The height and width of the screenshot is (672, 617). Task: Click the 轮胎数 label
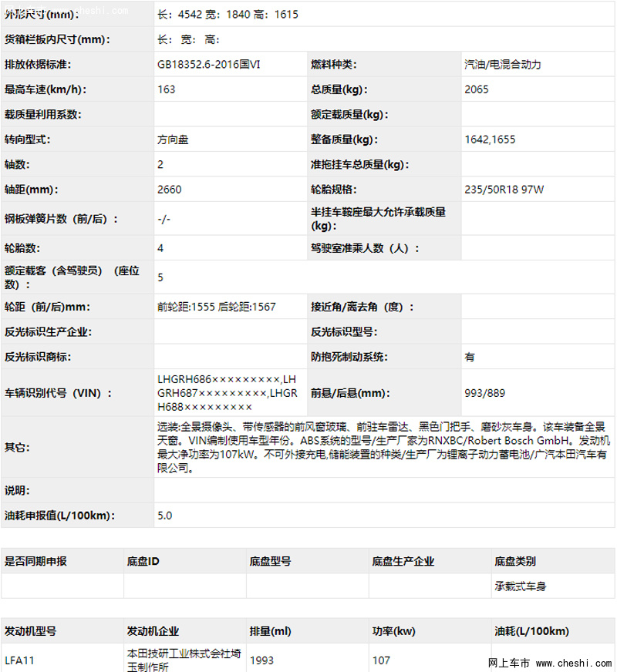click(x=22, y=248)
